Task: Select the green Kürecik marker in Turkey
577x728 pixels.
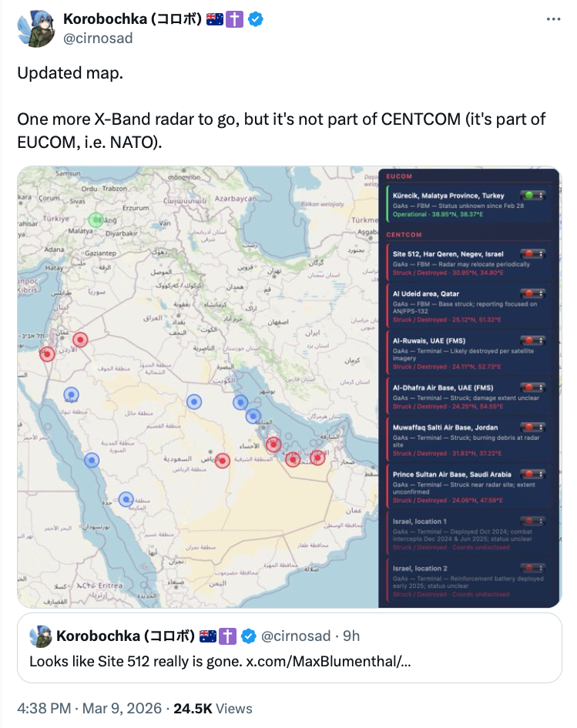Action: [95, 220]
